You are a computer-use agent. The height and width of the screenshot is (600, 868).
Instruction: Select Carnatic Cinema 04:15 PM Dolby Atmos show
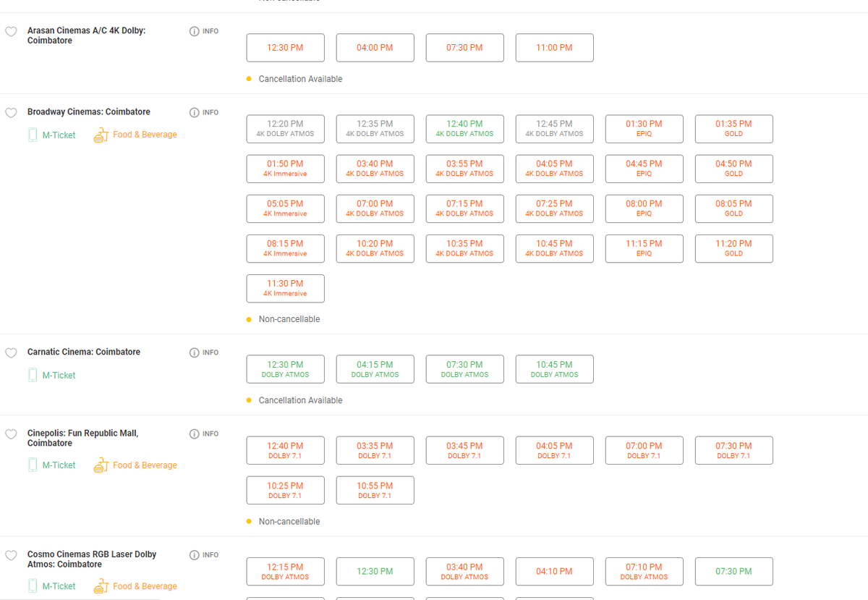pos(375,369)
